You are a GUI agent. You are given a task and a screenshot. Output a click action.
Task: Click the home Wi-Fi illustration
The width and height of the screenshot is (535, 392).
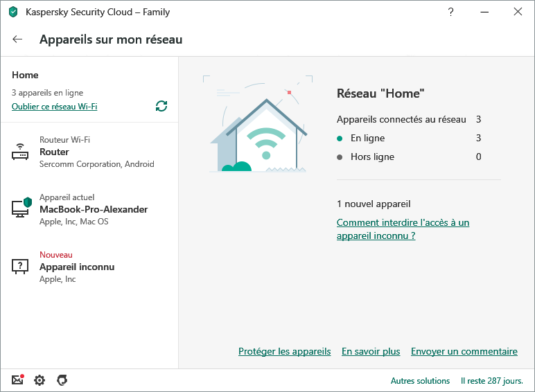[258, 124]
